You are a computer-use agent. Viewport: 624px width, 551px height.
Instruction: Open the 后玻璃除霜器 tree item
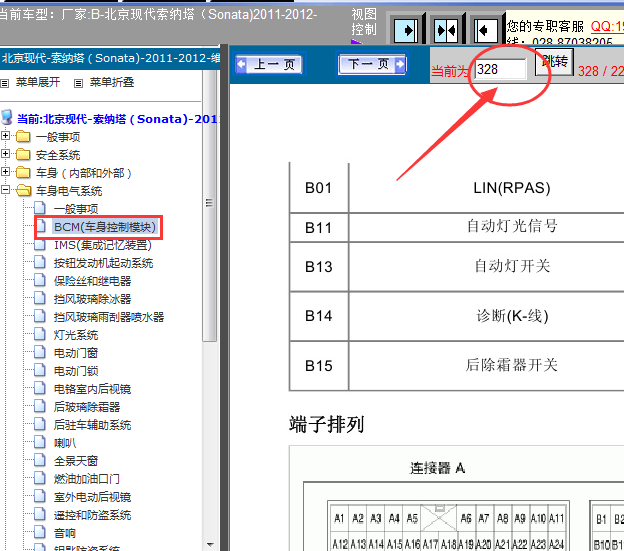click(x=87, y=407)
